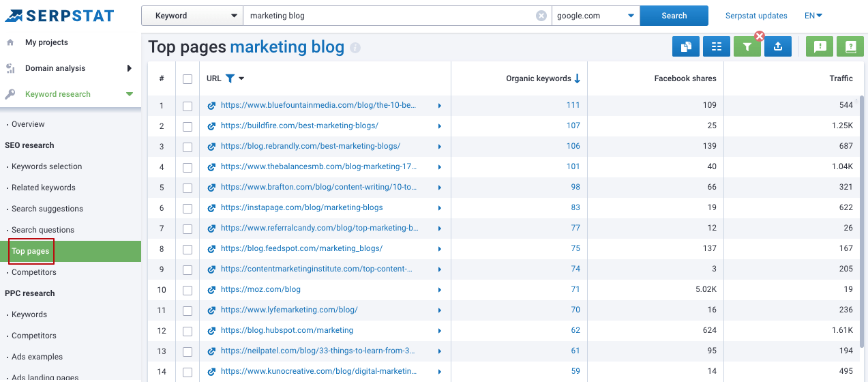Screen dimensions: 868x382
Task: Click the URL column filter funnel icon
Action: point(230,78)
